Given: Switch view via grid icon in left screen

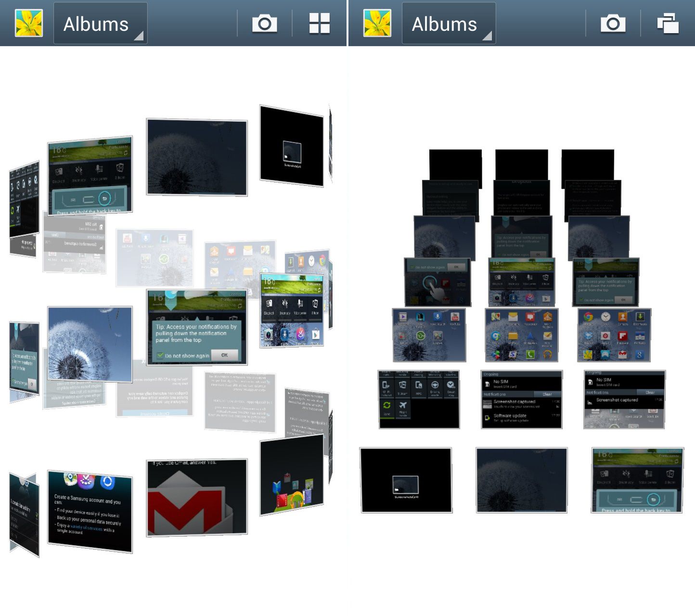Looking at the screenshot, I should coord(319,23).
